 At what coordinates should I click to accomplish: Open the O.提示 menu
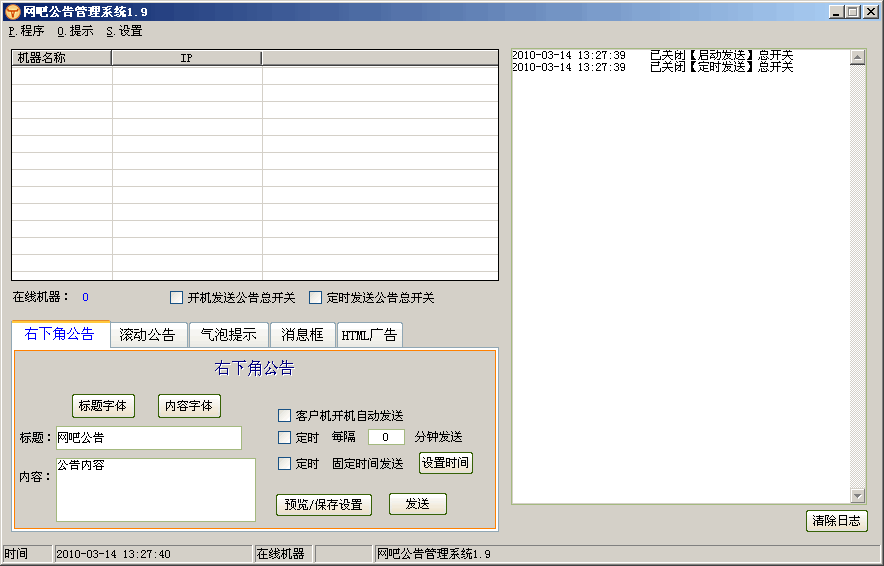[75, 31]
